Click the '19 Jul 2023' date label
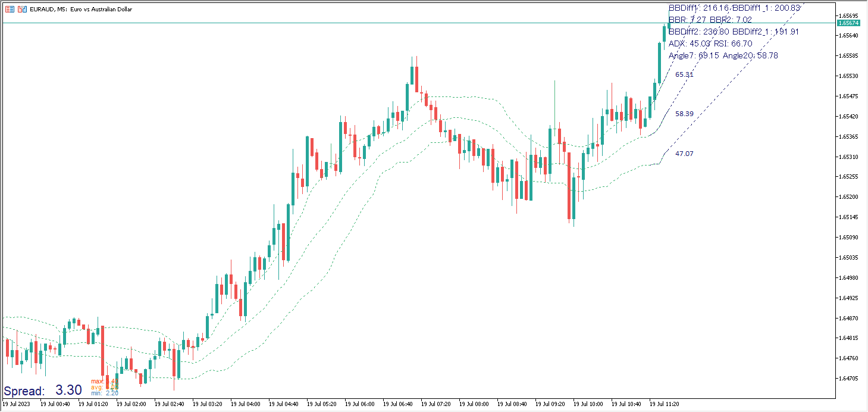868x412 pixels. pyautogui.click(x=17, y=404)
